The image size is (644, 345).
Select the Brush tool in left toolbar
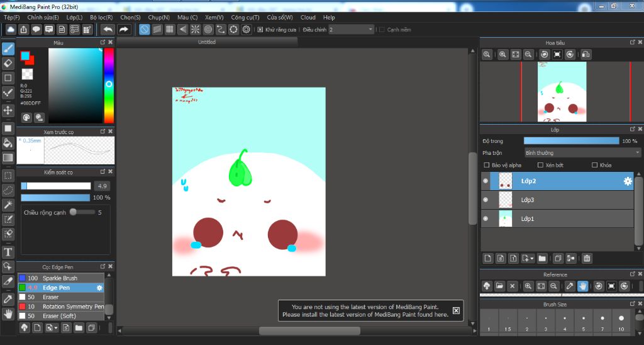pyautogui.click(x=8, y=49)
